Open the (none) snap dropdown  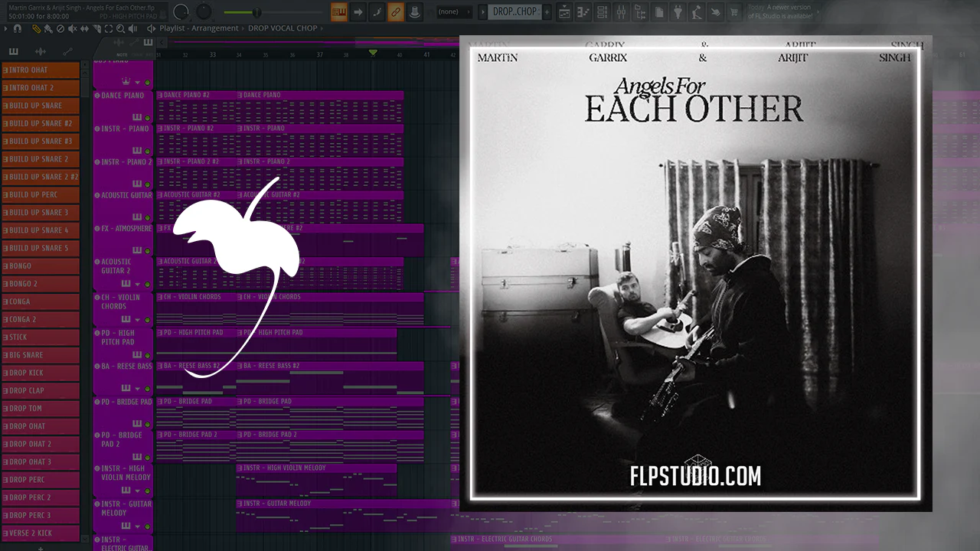click(455, 11)
